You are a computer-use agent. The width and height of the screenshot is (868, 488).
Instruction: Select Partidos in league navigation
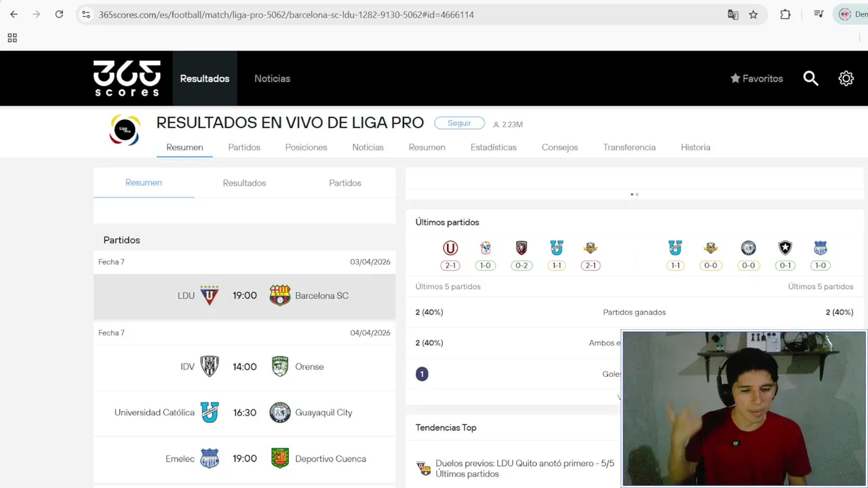(244, 147)
